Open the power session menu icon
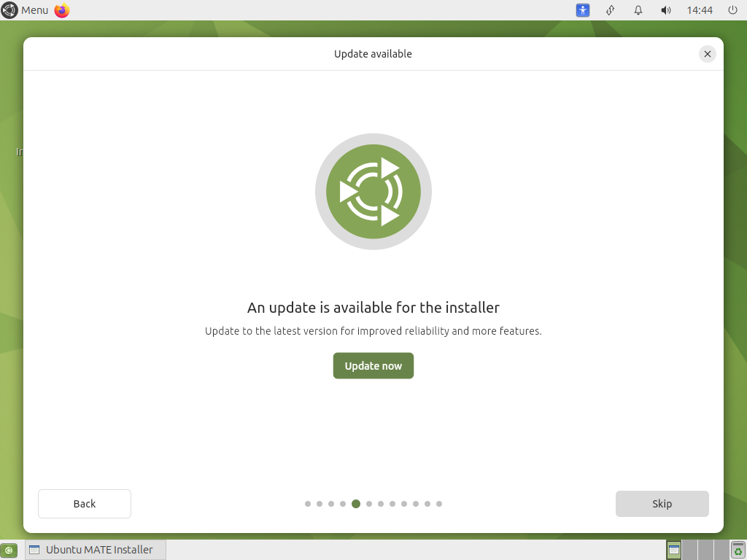This screenshot has width=747, height=560. tap(732, 10)
